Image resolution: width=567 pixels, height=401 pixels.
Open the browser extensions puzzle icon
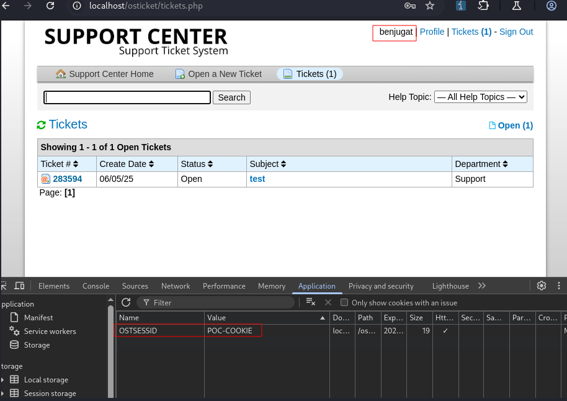483,6
